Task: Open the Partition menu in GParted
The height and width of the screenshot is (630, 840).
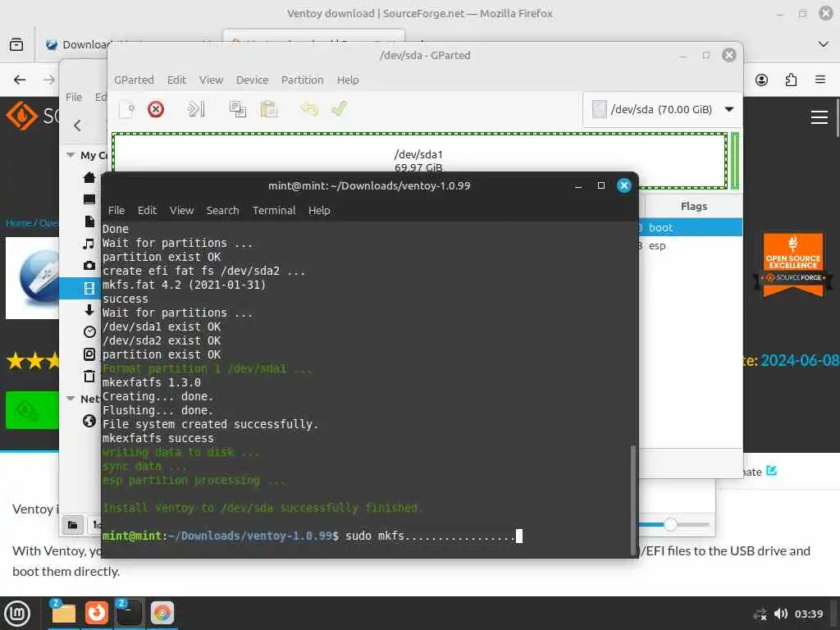Action: 302,80
